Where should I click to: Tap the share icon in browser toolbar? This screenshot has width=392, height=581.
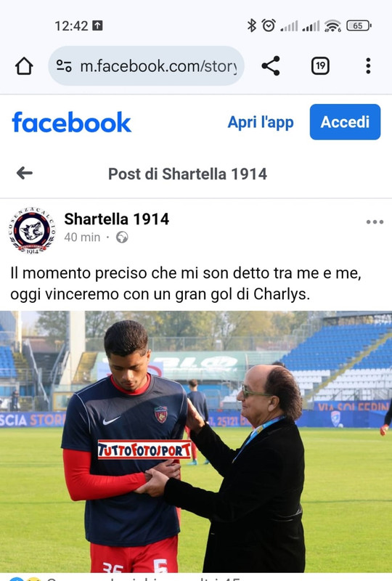271,66
